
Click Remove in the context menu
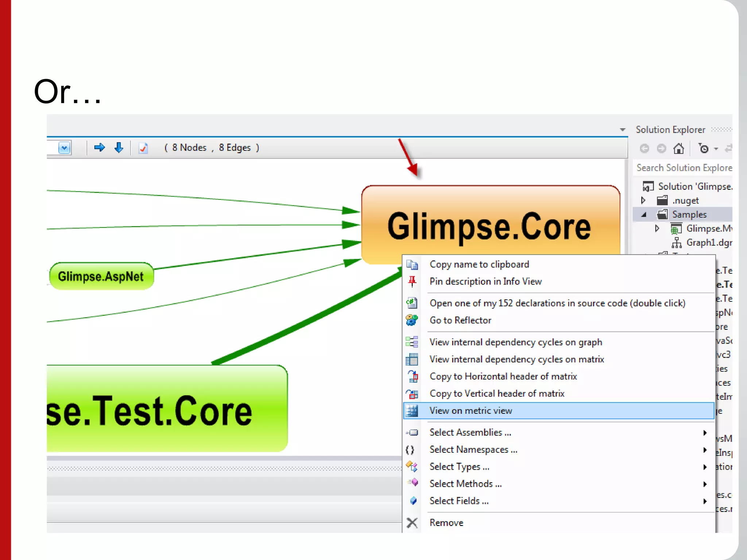(x=446, y=522)
